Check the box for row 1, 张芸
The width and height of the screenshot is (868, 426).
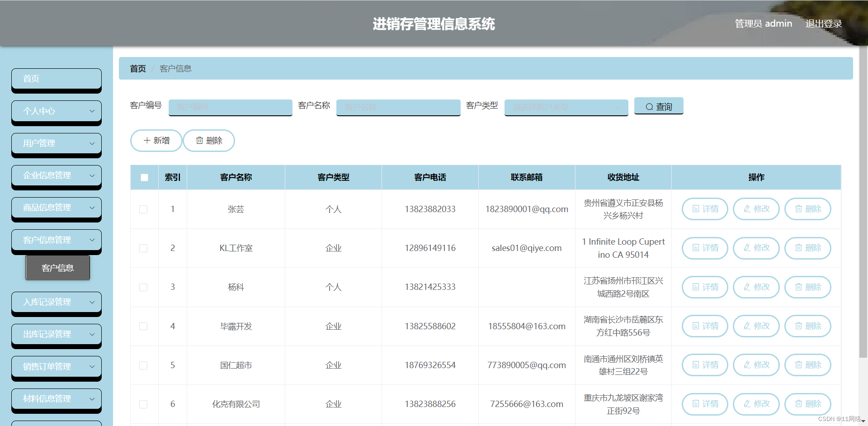[143, 209]
